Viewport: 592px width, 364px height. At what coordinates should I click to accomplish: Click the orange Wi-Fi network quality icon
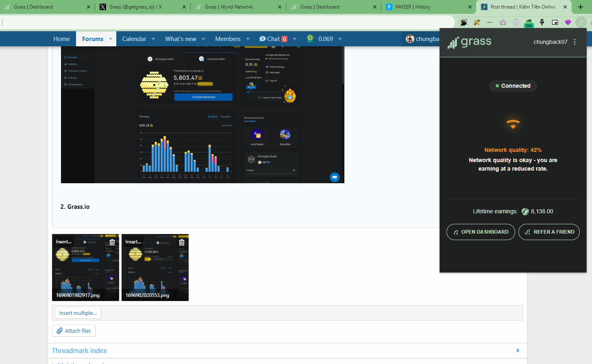point(513,124)
